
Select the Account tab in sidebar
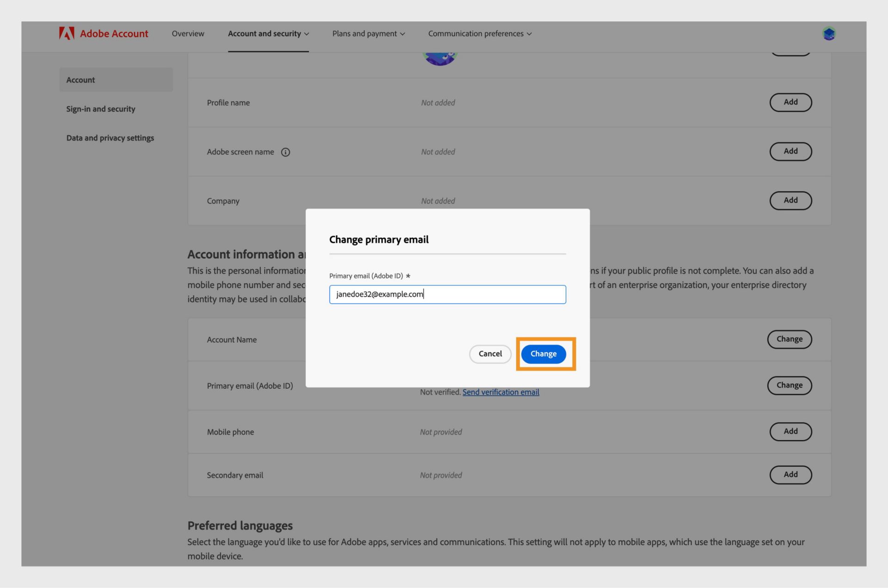click(80, 79)
